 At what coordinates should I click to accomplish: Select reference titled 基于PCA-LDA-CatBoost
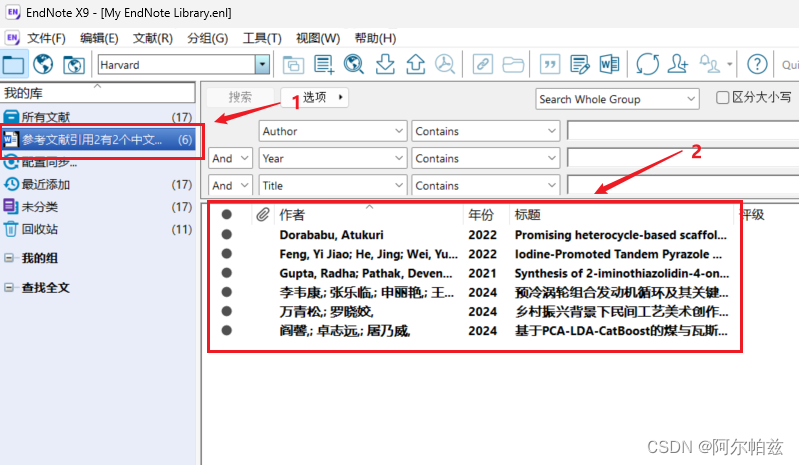click(621, 331)
